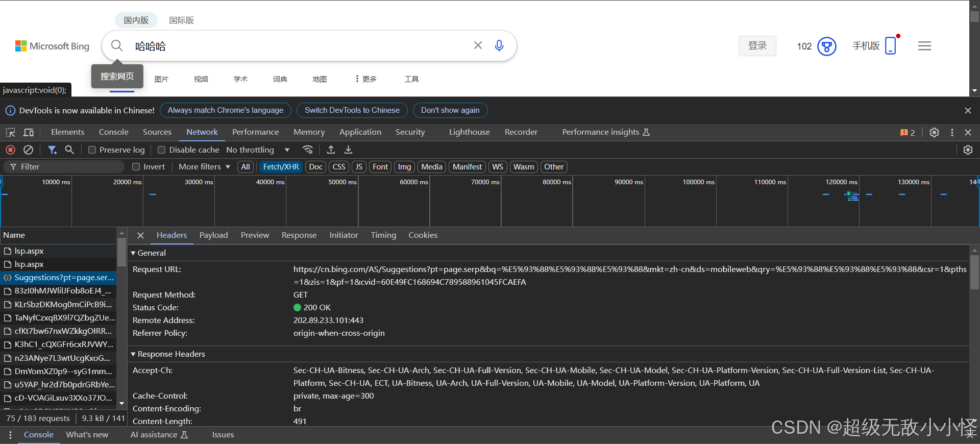Open network search magnifier
Image resolution: width=980 pixels, height=444 pixels.
pos(69,150)
